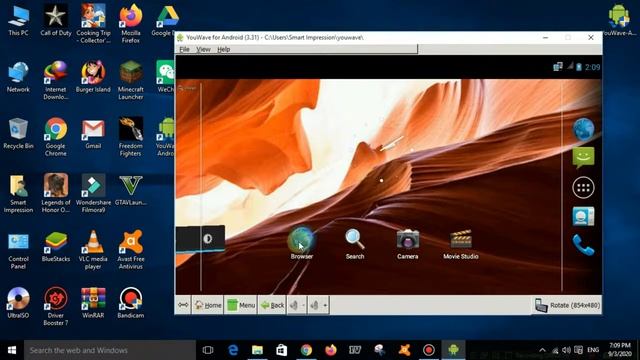Click YouWave Android icon on taskbar
This screenshot has height=360, width=640.
[x=453, y=350]
